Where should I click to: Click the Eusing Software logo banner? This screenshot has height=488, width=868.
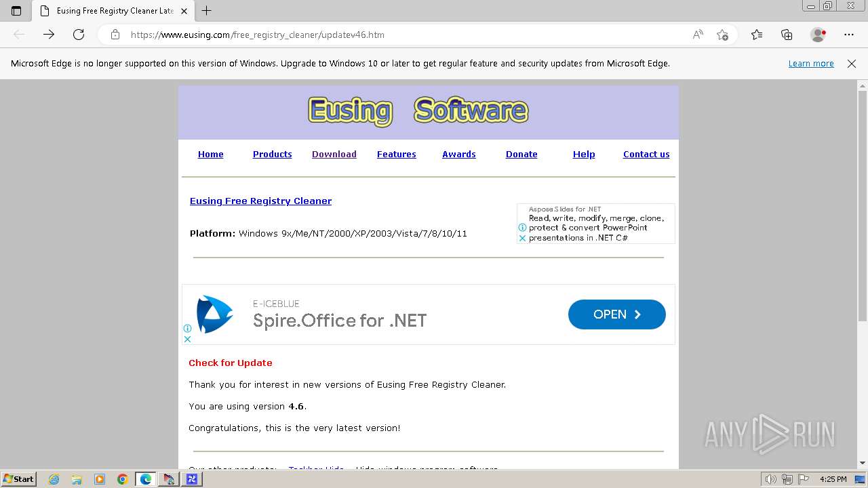[418, 111]
